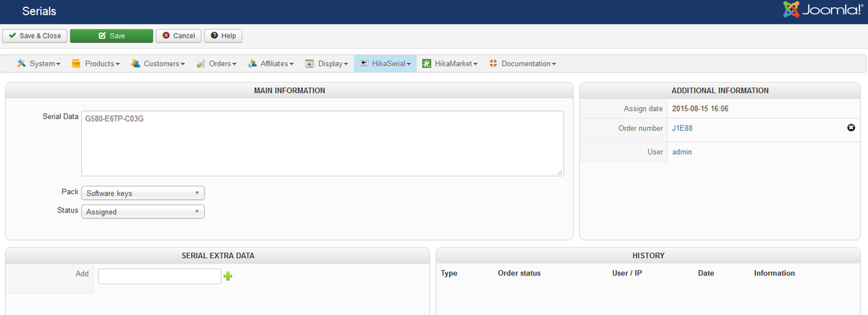Click the SERIAL EXTRA DATA panel heading

pos(218,255)
